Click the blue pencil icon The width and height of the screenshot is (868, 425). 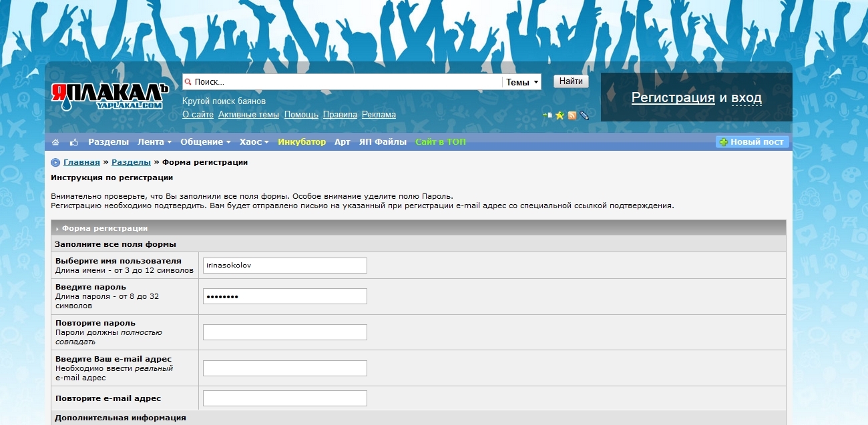(584, 115)
